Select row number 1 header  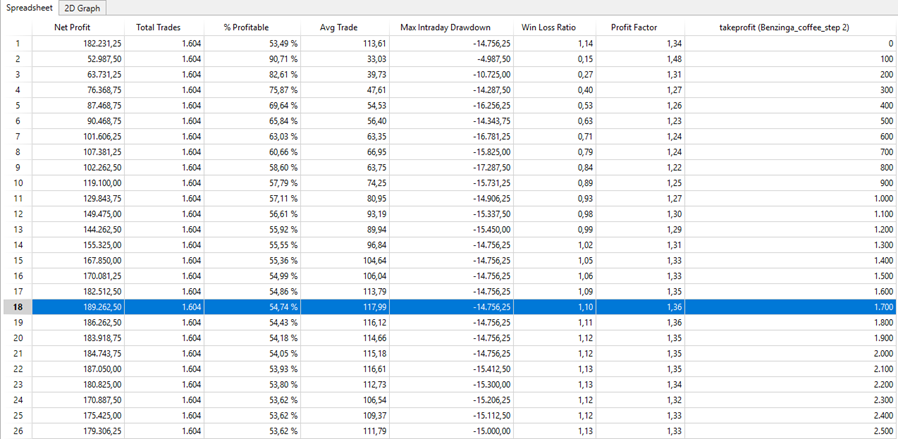(x=16, y=44)
